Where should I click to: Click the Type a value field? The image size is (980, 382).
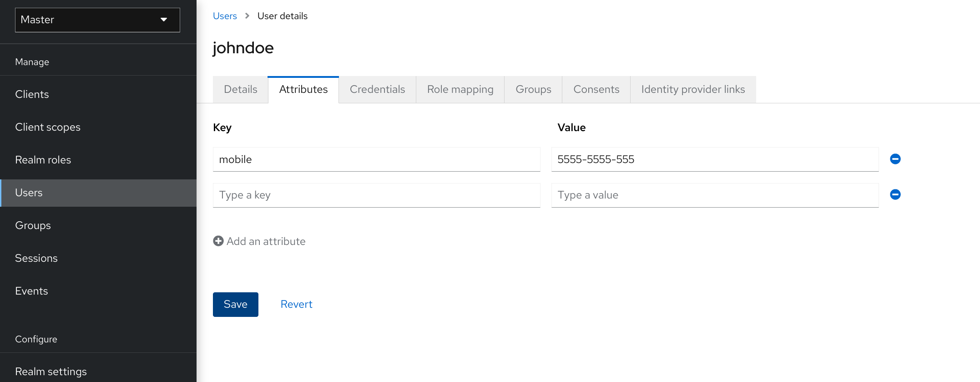pyautogui.click(x=715, y=195)
